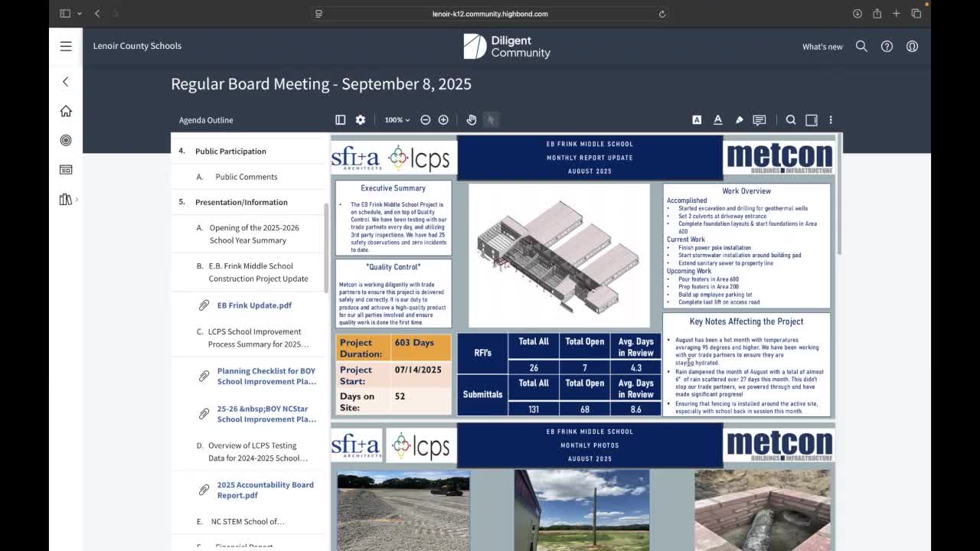The image size is (980, 551).
Task: Click What's new in header
Action: tap(822, 47)
